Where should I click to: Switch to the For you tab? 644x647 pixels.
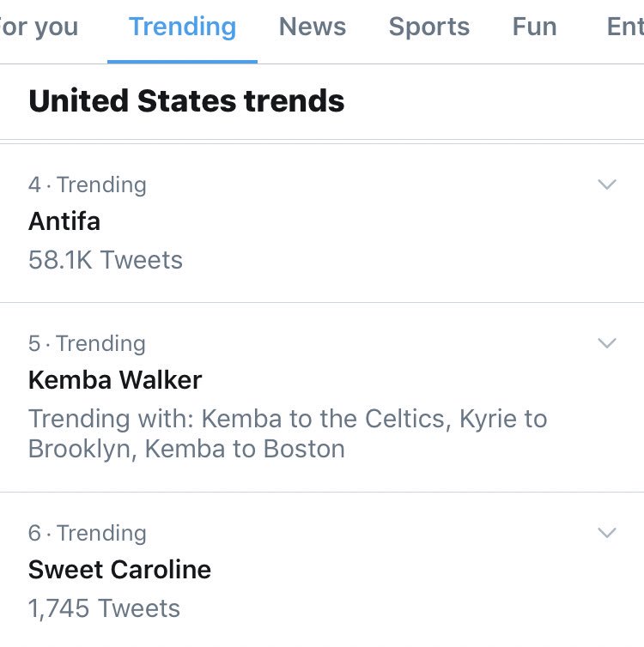(39, 27)
